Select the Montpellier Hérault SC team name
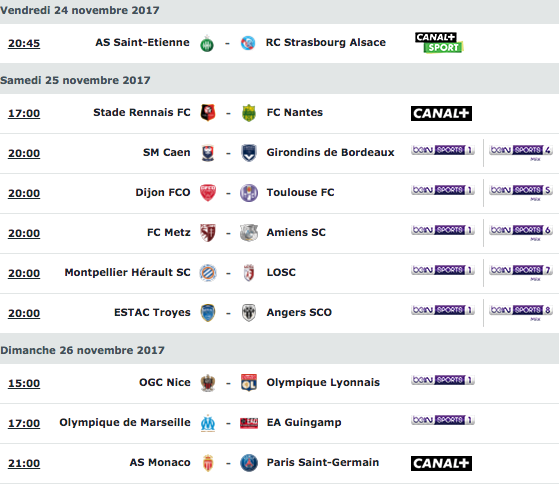This screenshot has width=559, height=484. click(x=127, y=272)
